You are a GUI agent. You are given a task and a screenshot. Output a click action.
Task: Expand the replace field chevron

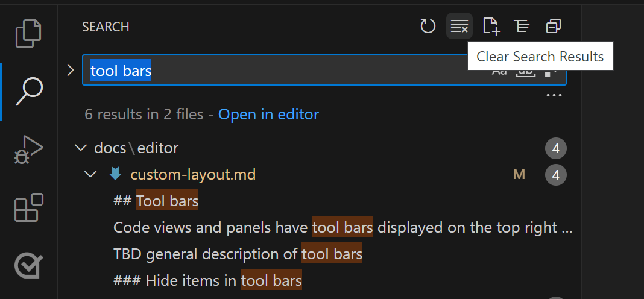70,71
